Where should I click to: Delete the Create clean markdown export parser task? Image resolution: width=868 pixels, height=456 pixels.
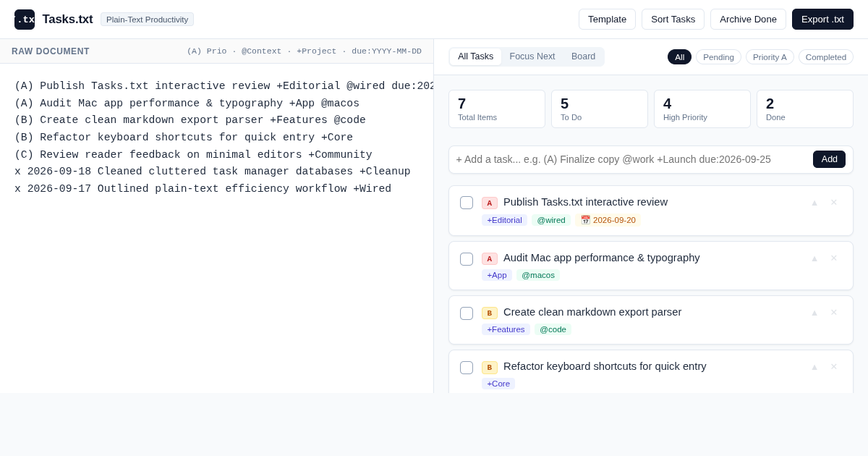click(834, 313)
